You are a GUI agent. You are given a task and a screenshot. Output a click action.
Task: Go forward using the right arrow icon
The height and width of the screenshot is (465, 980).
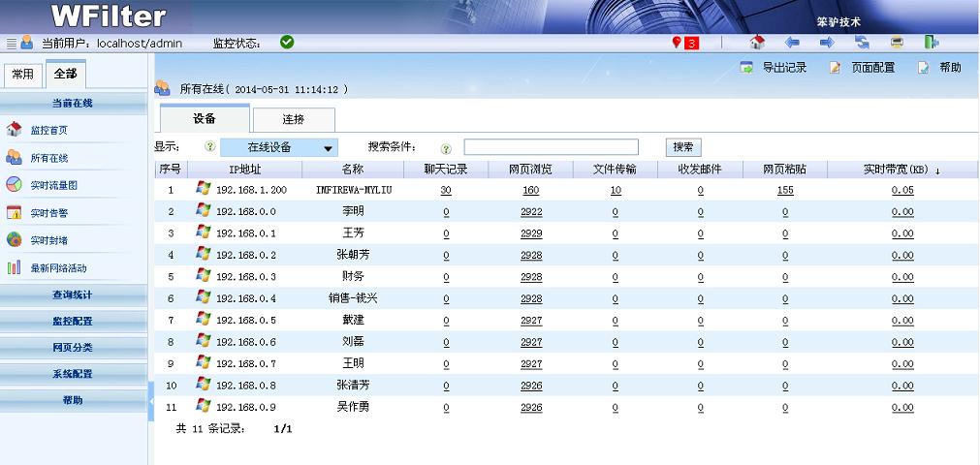(827, 43)
